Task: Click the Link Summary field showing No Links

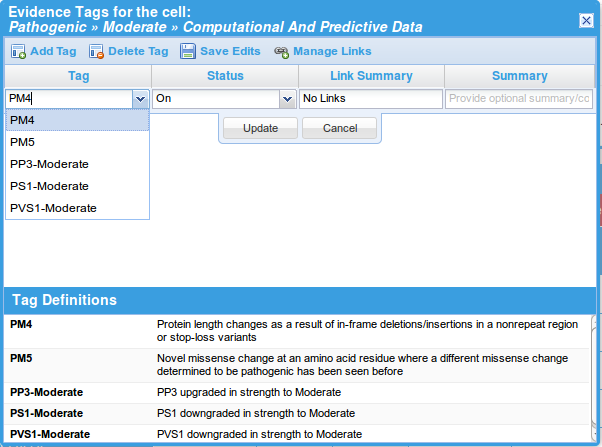Action: point(370,99)
